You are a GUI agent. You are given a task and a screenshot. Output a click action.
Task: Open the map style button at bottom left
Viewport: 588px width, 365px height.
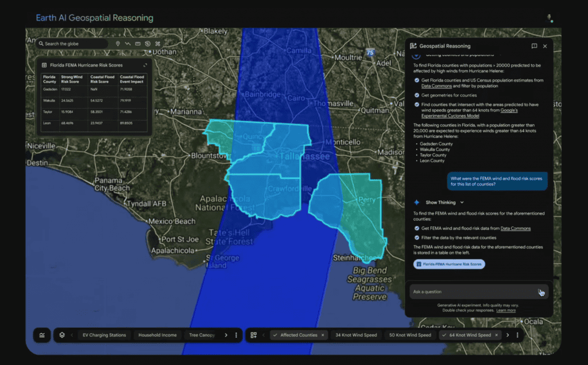tap(42, 335)
